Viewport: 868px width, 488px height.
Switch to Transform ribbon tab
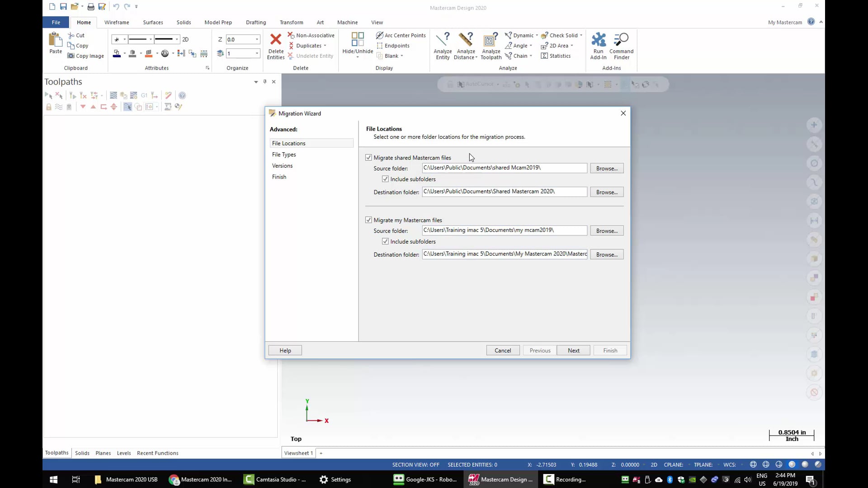tap(291, 22)
